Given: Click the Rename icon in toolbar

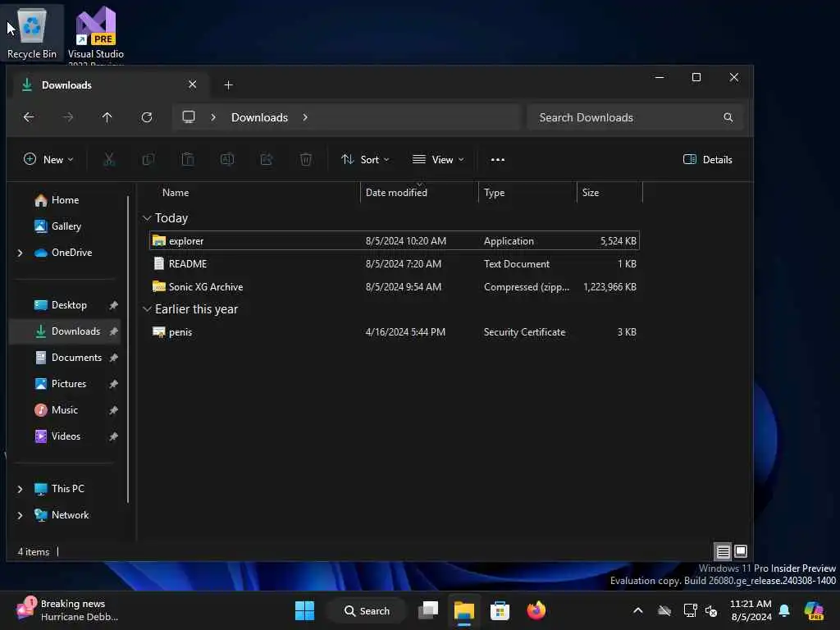Looking at the screenshot, I should pyautogui.click(x=227, y=159).
